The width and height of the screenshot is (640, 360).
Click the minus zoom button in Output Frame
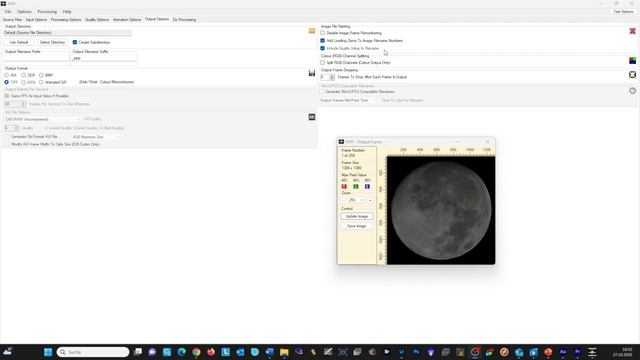[343, 200]
